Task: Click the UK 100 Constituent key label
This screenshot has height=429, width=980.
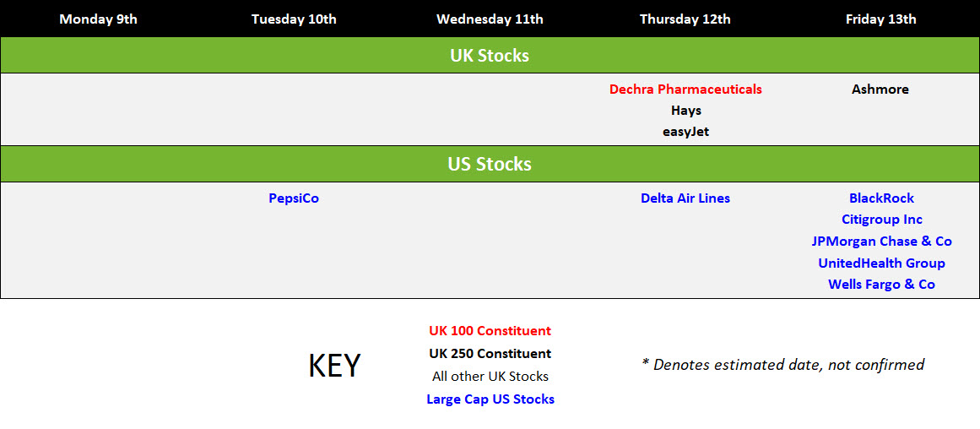Action: pyautogui.click(x=490, y=331)
